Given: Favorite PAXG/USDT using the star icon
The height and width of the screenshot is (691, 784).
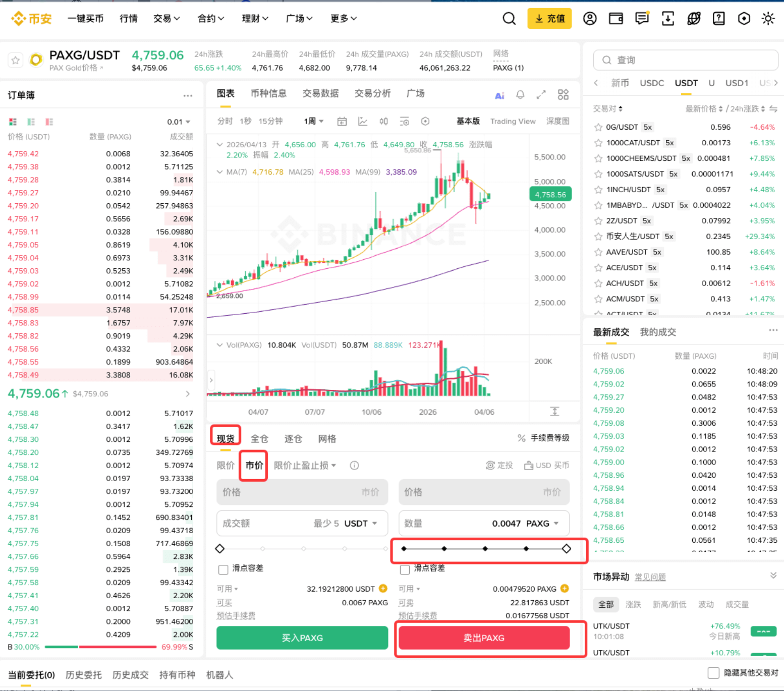Looking at the screenshot, I should (15, 60).
